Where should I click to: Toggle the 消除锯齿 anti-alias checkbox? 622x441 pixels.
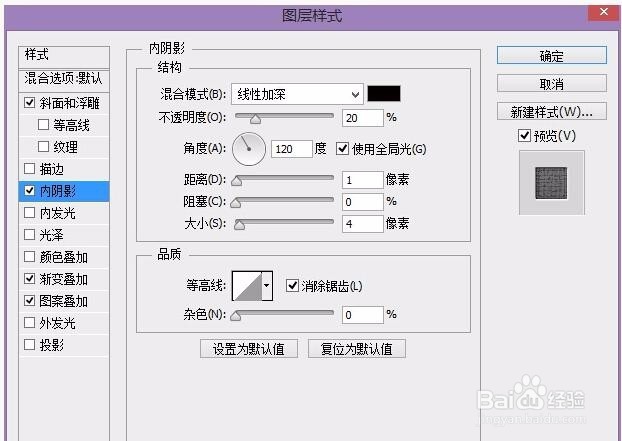pyautogui.click(x=292, y=286)
